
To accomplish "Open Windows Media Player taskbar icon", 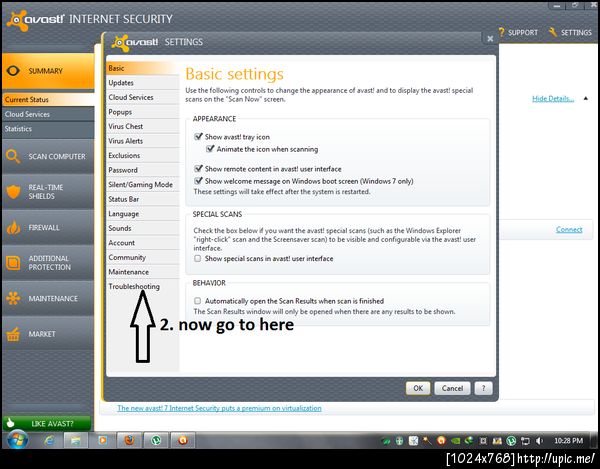I will (102, 441).
